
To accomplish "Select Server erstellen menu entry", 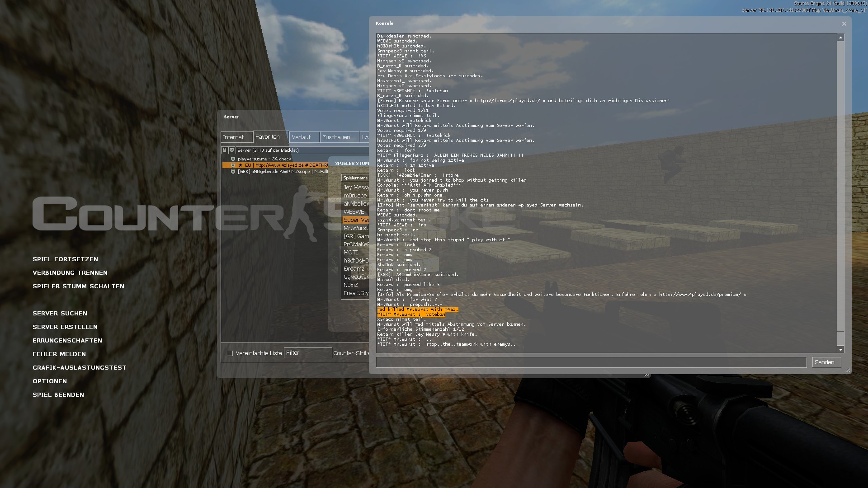I will pos(65,327).
